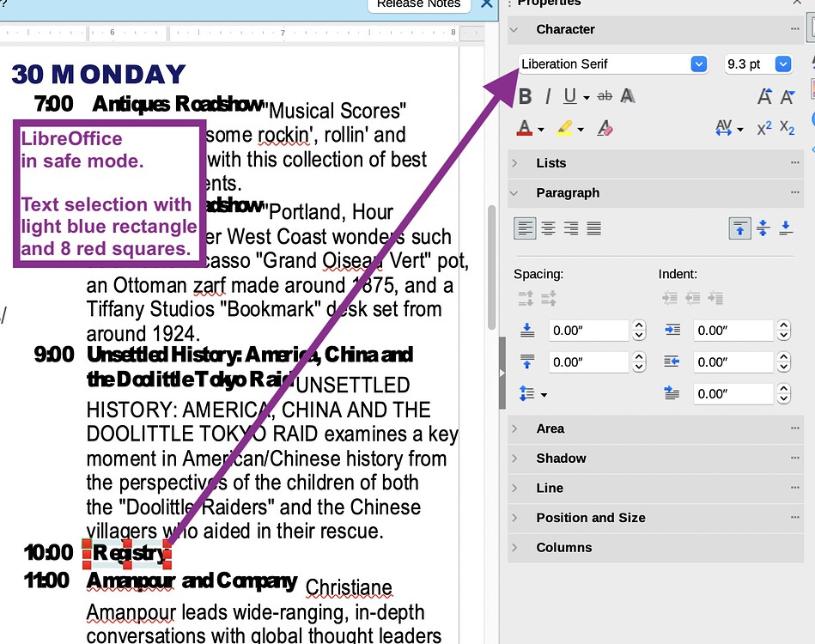
Task: Collapse the Character section
Action: coord(514,29)
